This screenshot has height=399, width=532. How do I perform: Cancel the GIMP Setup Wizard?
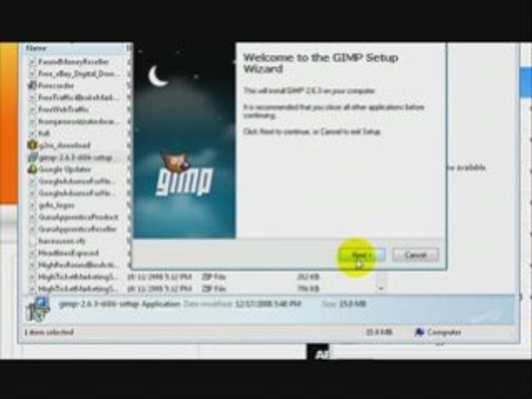416,255
